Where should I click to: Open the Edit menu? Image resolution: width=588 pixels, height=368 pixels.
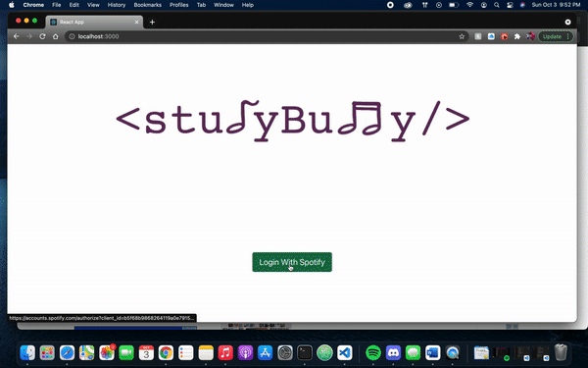pos(73,5)
